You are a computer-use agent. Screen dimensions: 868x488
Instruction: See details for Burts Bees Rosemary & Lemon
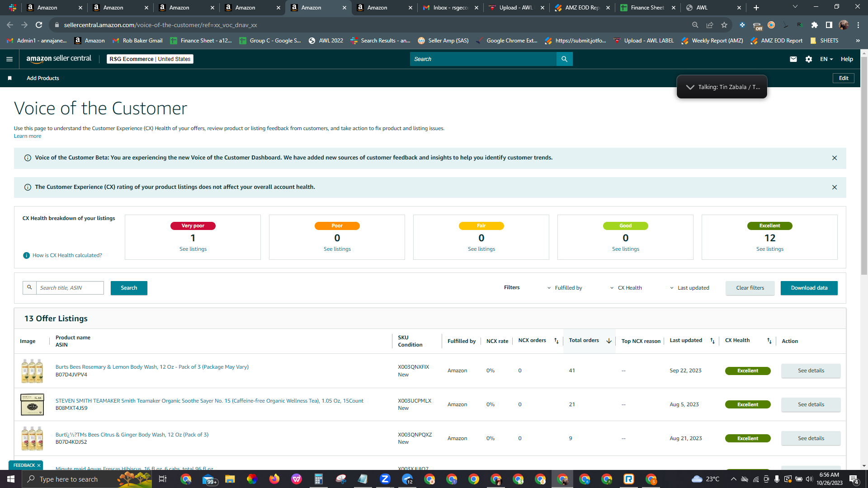click(x=811, y=371)
